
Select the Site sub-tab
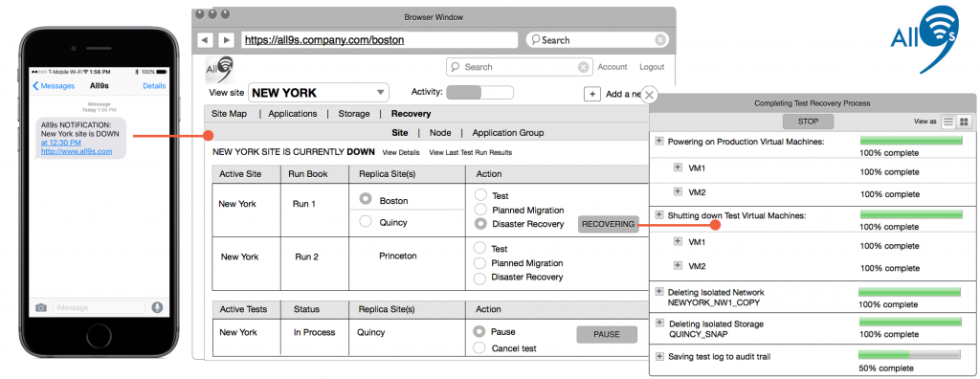pyautogui.click(x=399, y=133)
